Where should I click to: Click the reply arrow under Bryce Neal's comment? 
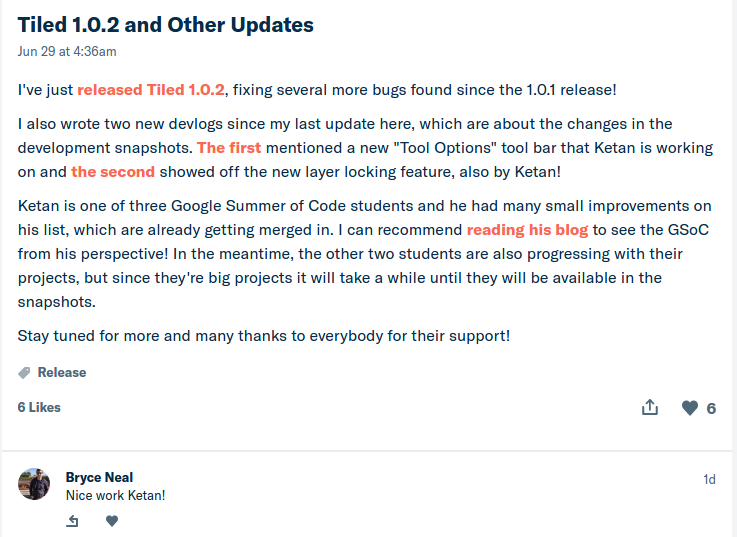tap(72, 521)
